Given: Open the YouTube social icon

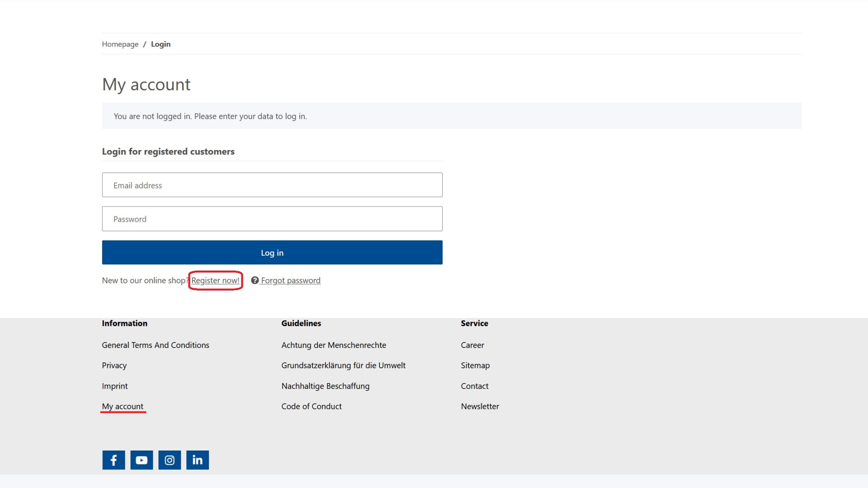Looking at the screenshot, I should tap(142, 460).
